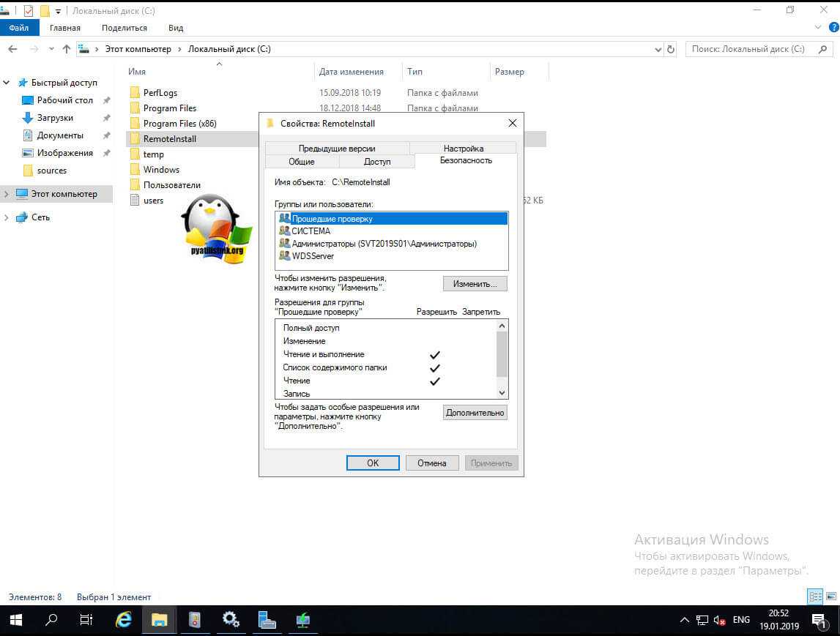Open the Windows Start menu
840x636 pixels.
[16, 620]
